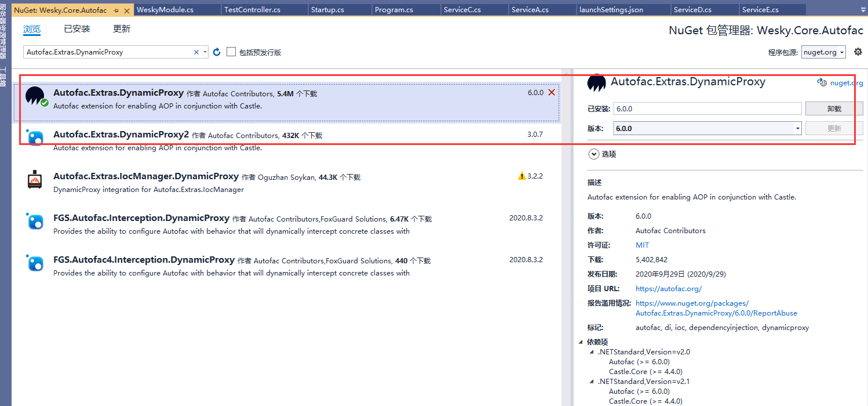This screenshot has width=868, height=406.
Task: Click FGS.Autofac4.Interception.DynamicProxy package icon
Action: (35, 263)
